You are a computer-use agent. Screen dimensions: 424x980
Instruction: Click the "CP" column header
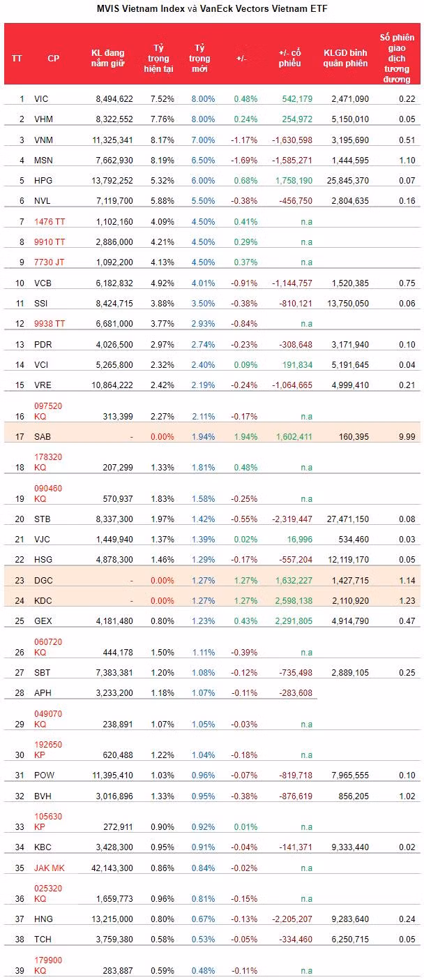pos(53,58)
